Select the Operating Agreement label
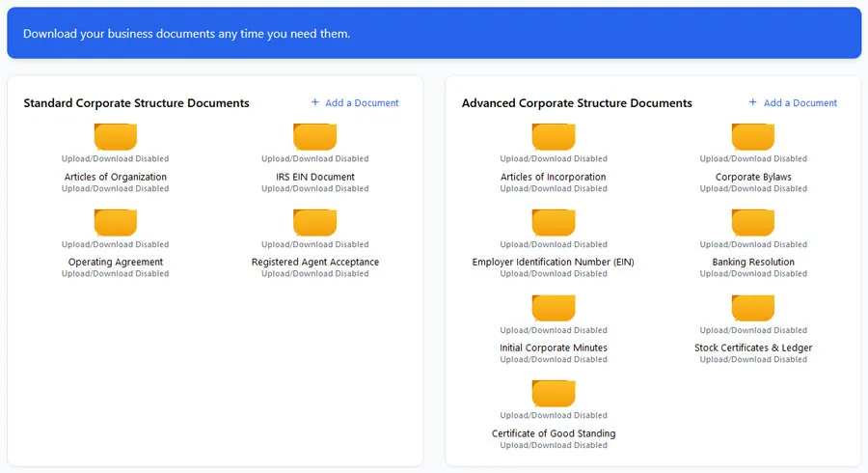Viewport: 868px width, 473px height. coord(115,262)
